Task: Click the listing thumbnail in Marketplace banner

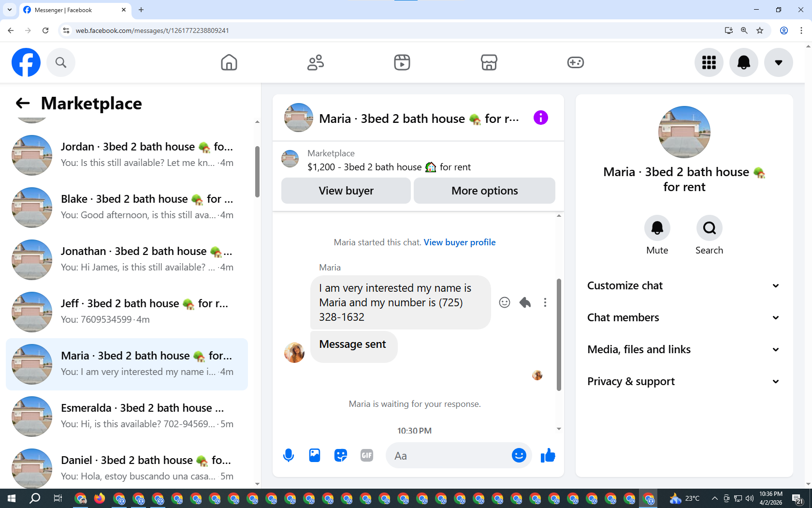Action: (x=290, y=159)
